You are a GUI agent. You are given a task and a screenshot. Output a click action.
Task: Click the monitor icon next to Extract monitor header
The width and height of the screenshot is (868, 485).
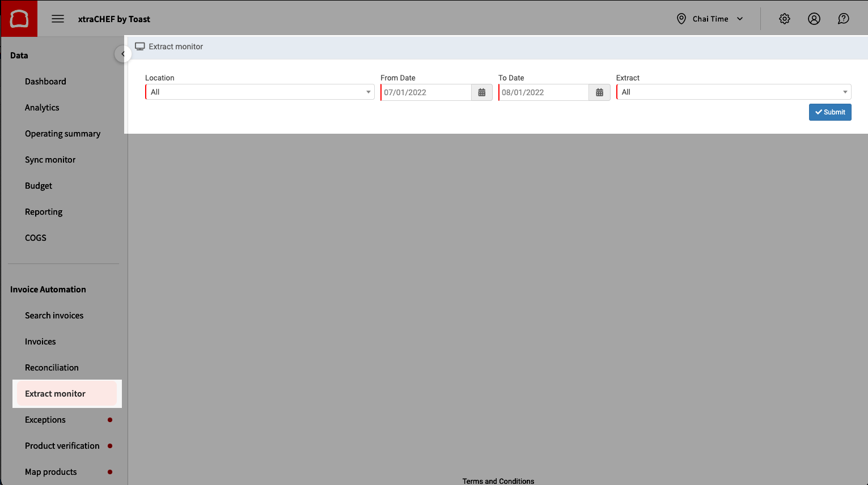[139, 46]
